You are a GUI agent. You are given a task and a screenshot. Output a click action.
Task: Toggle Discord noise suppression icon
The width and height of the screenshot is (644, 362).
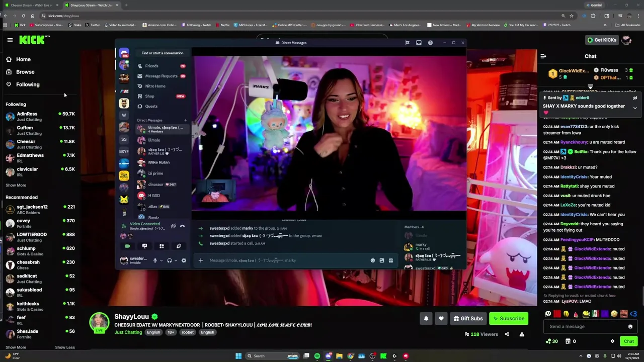coord(173,226)
